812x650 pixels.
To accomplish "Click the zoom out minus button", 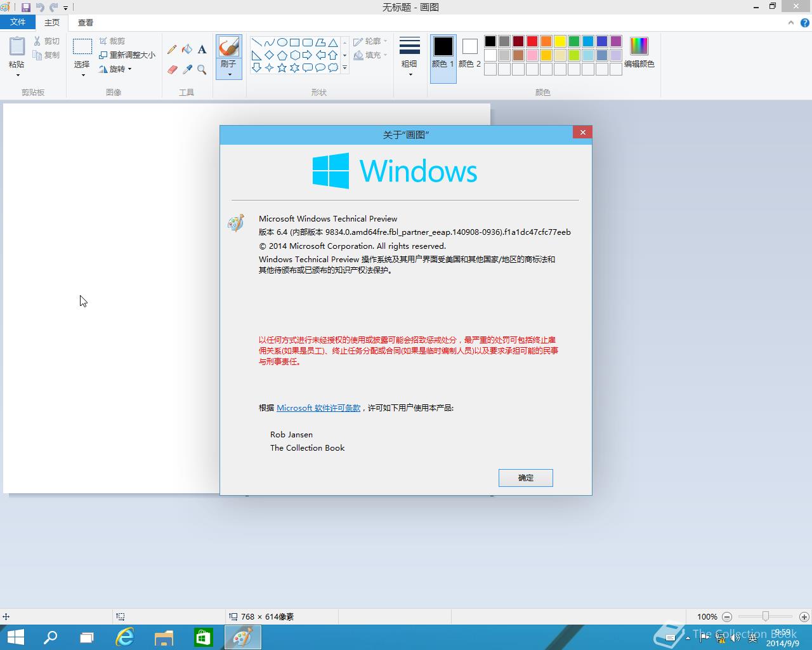I will click(727, 616).
